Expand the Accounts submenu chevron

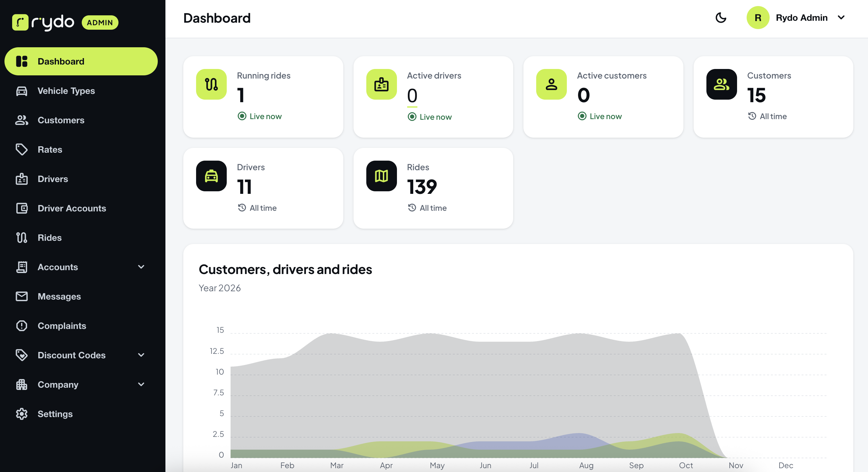[x=141, y=267]
